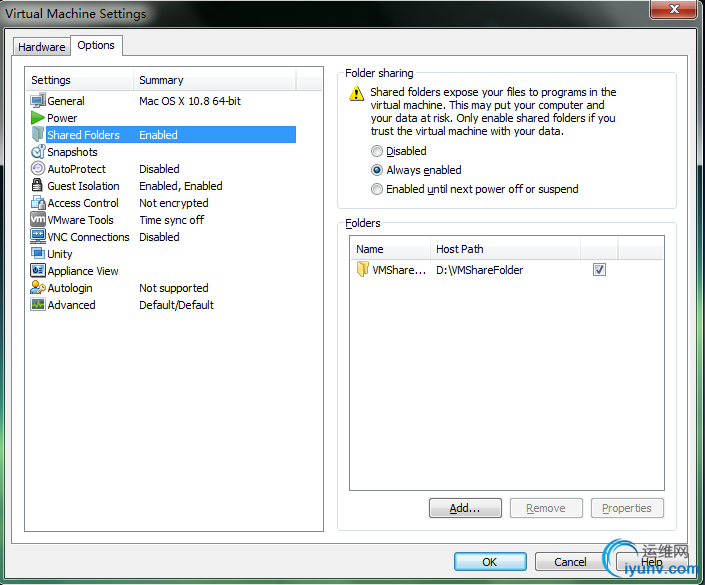This screenshot has height=585, width=705.
Task: Click the Access Control icon
Action: (38, 202)
